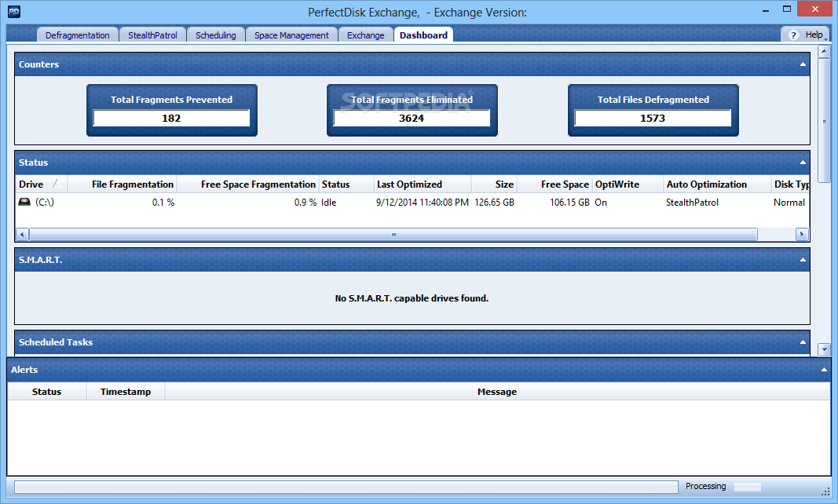Image resolution: width=838 pixels, height=504 pixels.
Task: Open the Help menu button
Action: [x=807, y=35]
